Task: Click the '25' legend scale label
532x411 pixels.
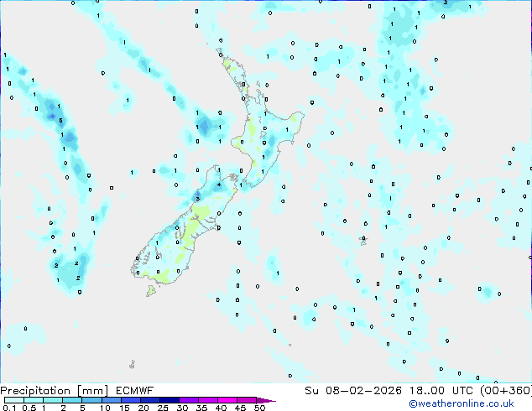Action: click(163, 408)
